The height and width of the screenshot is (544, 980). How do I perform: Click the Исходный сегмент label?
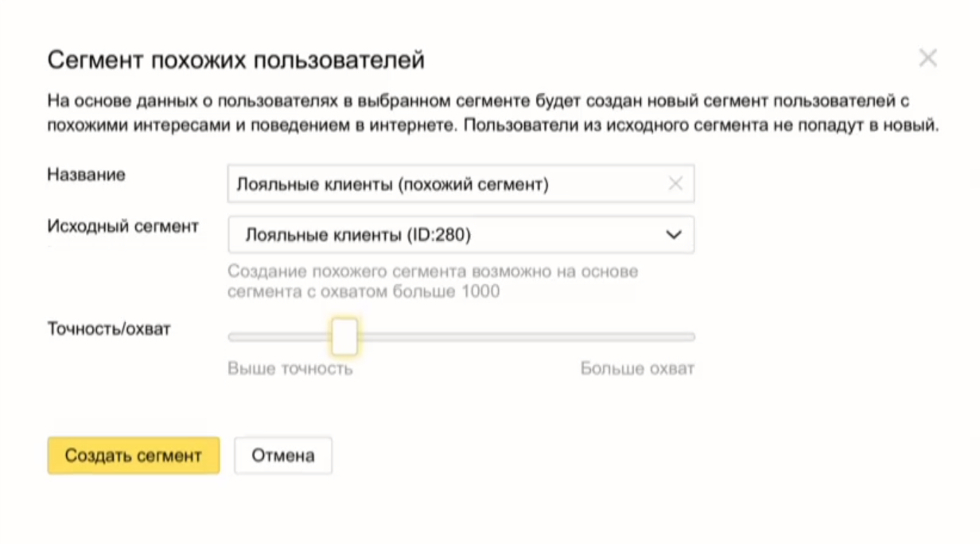[123, 226]
